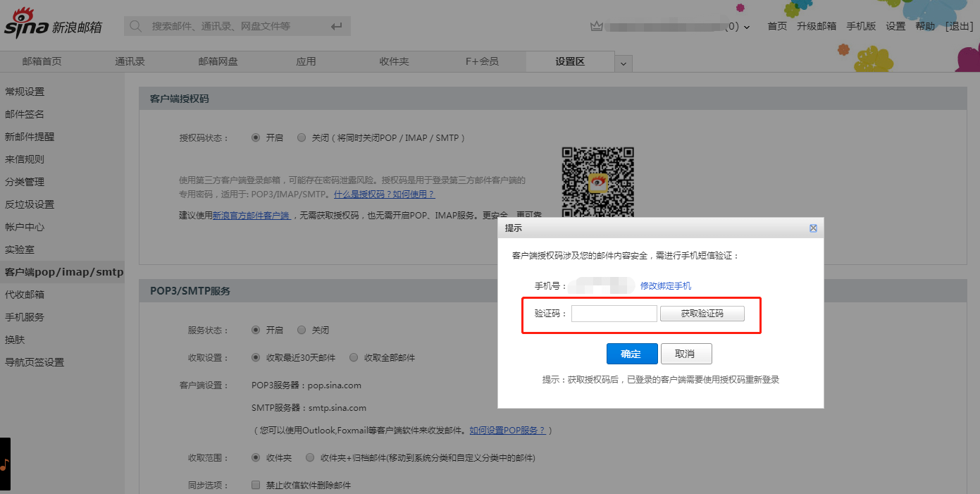Open 常规设置 in the sidebar
980x494 pixels.
(25, 92)
